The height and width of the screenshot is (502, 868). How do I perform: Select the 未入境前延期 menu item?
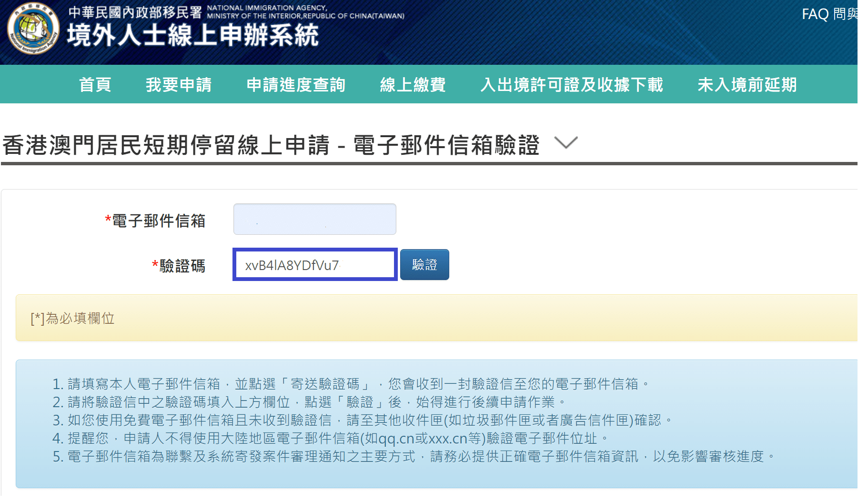click(747, 85)
